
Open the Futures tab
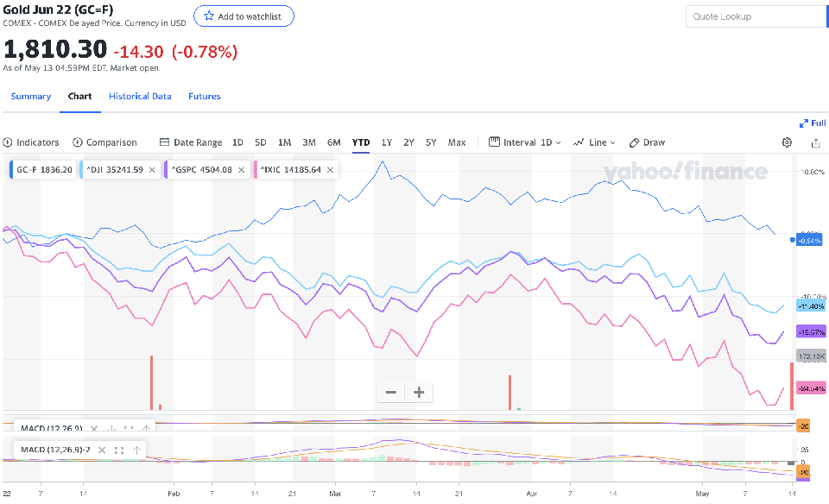tap(205, 97)
